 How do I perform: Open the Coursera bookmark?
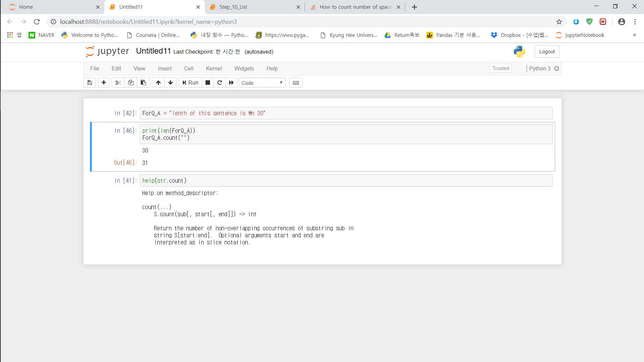pos(153,35)
